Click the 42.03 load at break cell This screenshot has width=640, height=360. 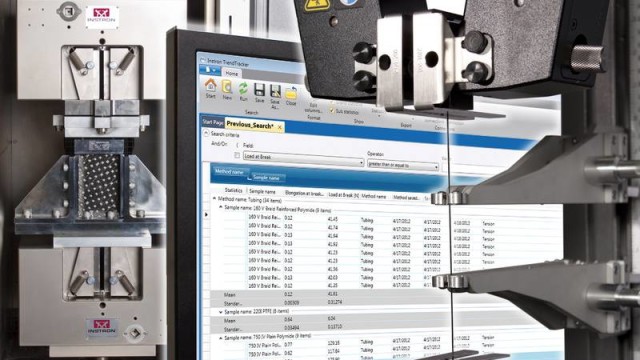[x=333, y=278]
